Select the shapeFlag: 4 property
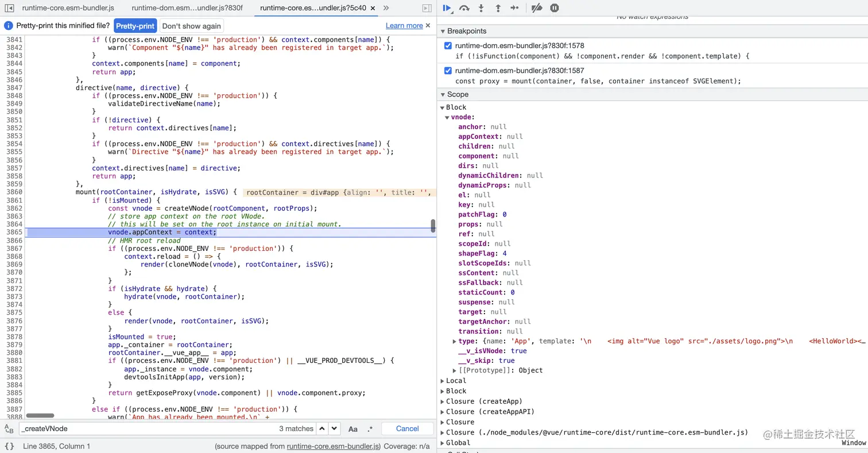 pos(482,253)
